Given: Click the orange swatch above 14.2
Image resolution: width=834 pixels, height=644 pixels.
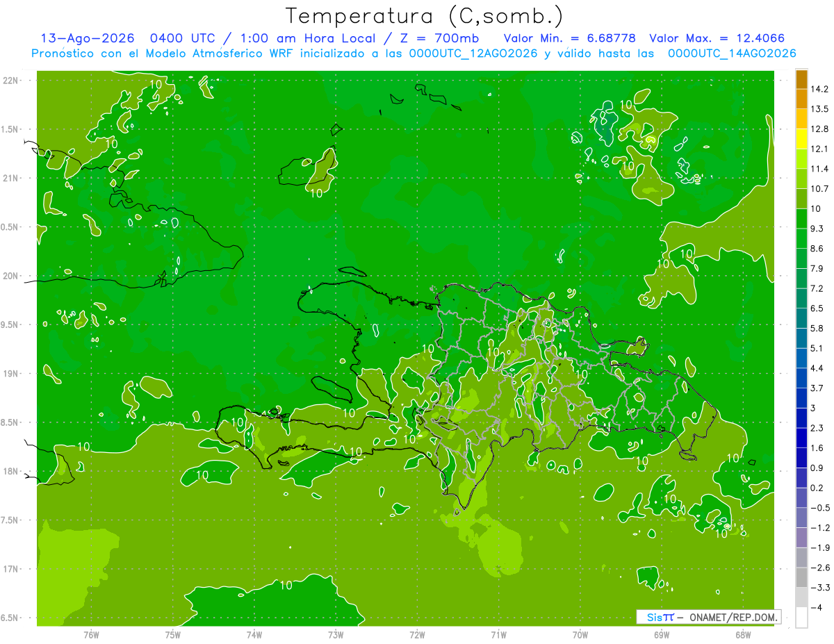Looking at the screenshot, I should pyautogui.click(x=801, y=79).
